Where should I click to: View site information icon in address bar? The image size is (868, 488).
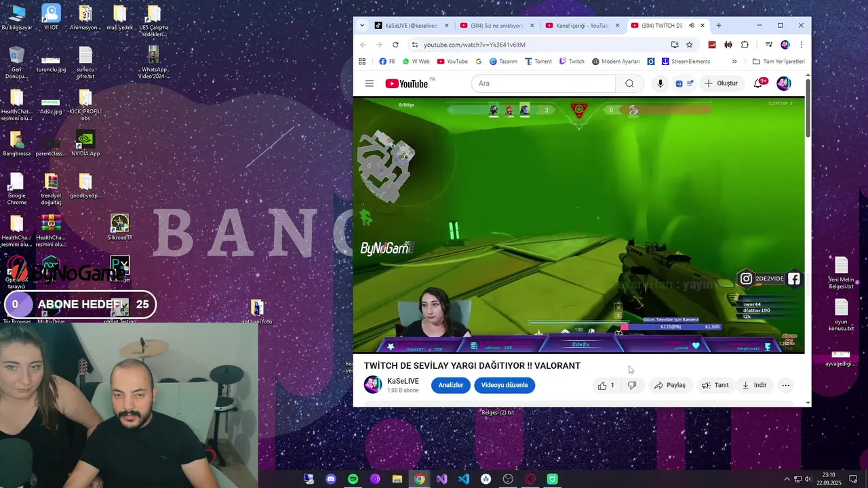[x=414, y=45]
